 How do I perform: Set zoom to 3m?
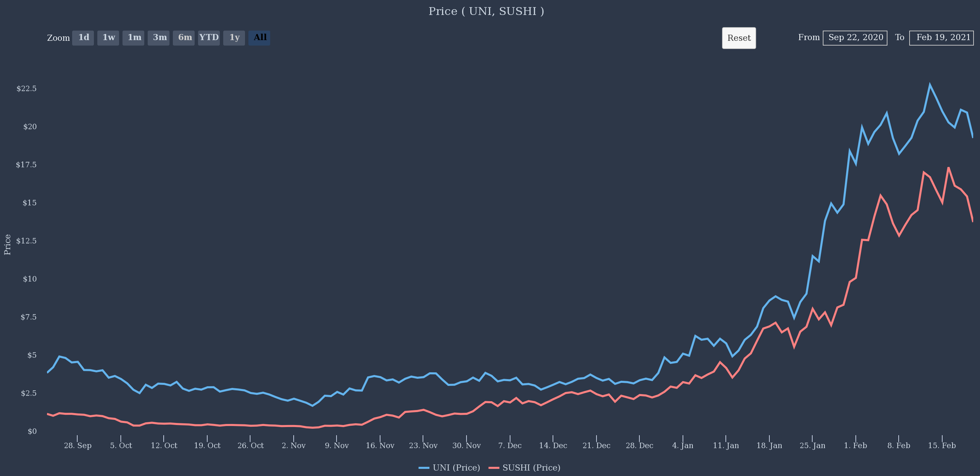pos(159,38)
